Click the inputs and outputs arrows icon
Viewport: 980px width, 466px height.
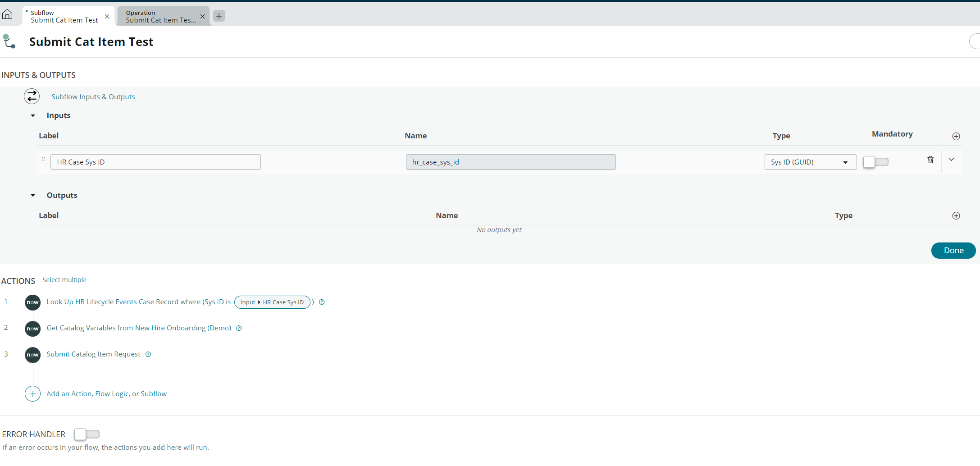click(32, 96)
